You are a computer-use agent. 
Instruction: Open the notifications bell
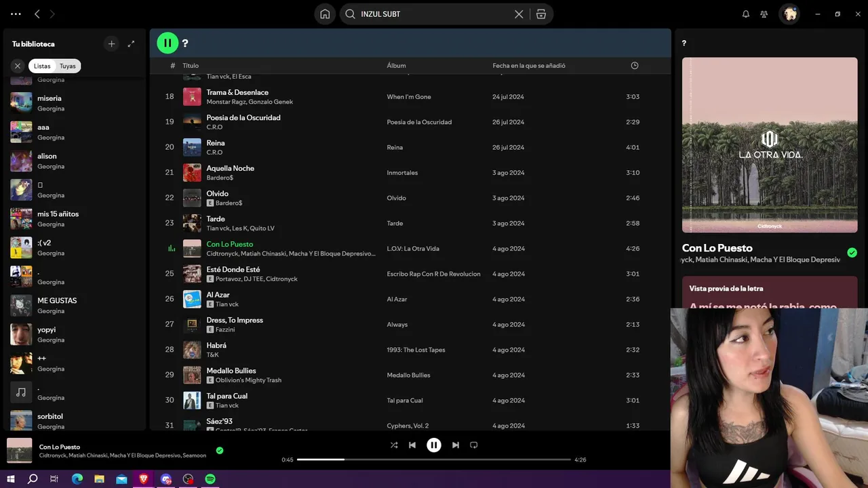tap(746, 14)
